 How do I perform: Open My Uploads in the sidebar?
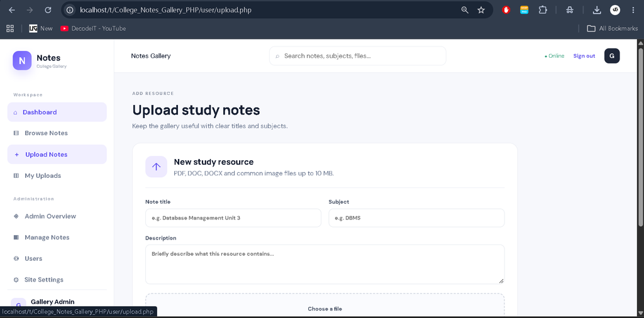pos(57,175)
